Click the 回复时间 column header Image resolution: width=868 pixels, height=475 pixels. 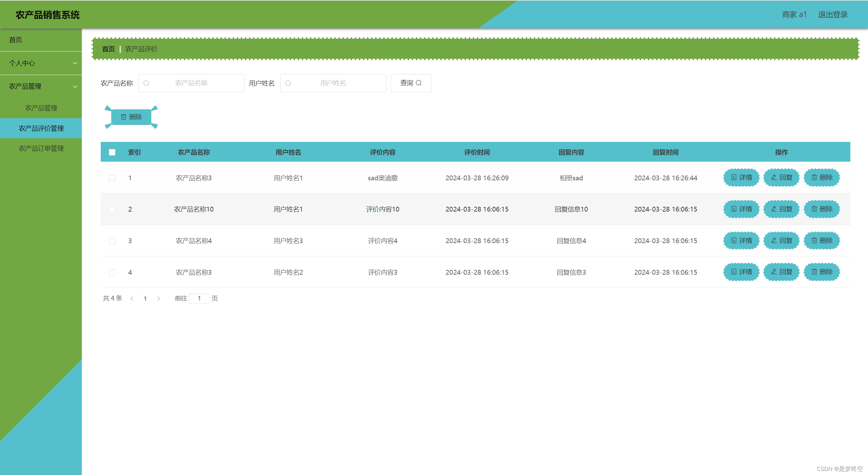click(x=666, y=152)
